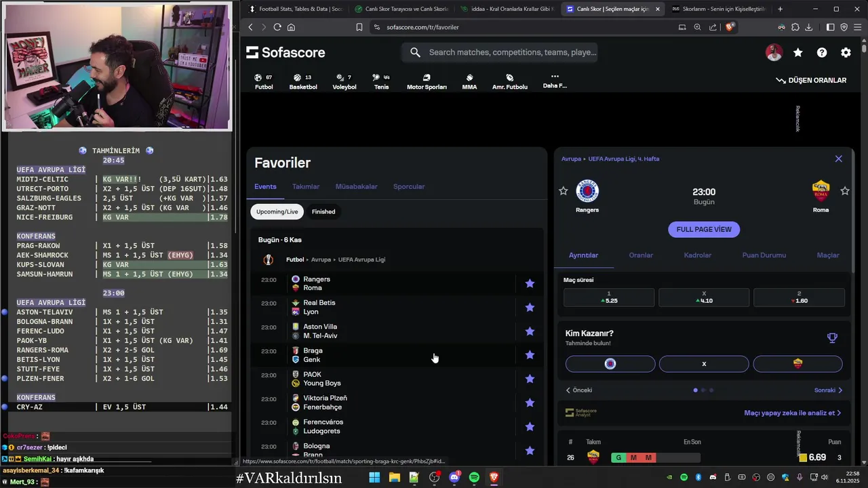Open the browser hamburger menu
Image resolution: width=868 pixels, height=488 pixels.
click(x=858, y=27)
